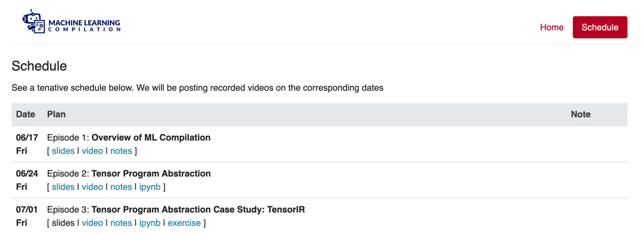Click the Plan column header
This screenshot has width=644, height=234.
pos(56,115)
